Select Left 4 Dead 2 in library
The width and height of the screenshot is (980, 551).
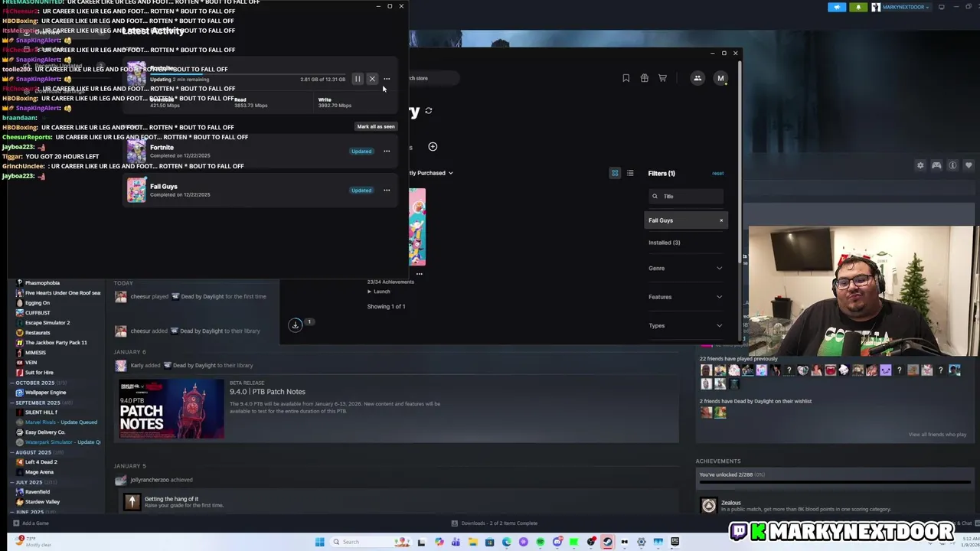[41, 462]
